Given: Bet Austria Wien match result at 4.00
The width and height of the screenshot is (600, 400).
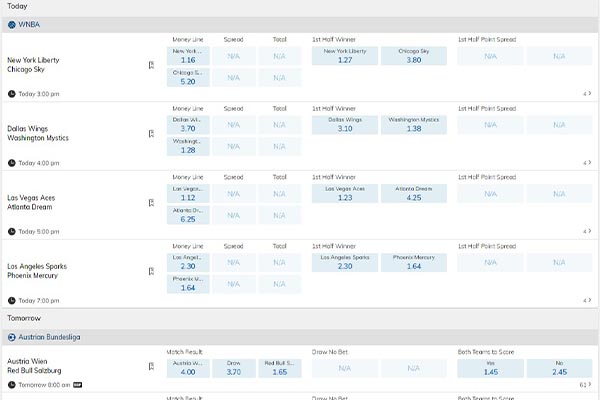Looking at the screenshot, I should point(188,368).
